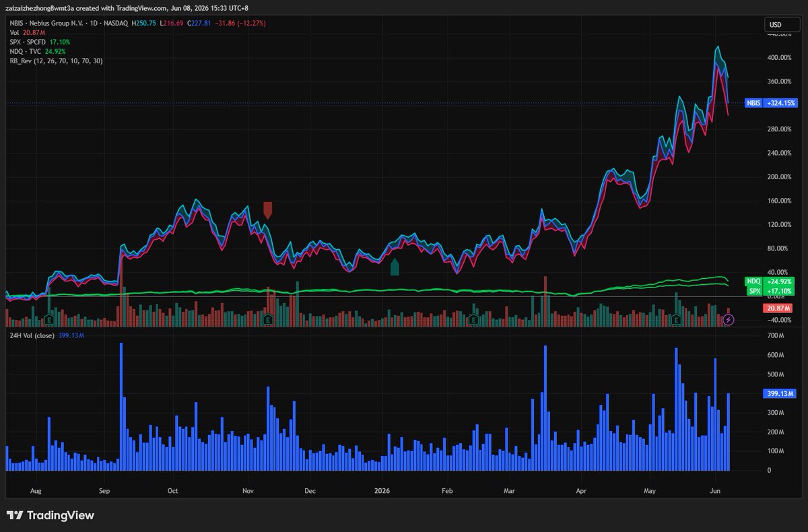The height and width of the screenshot is (532, 808).
Task: Click the 2026 label on time axis
Action: pos(382,491)
